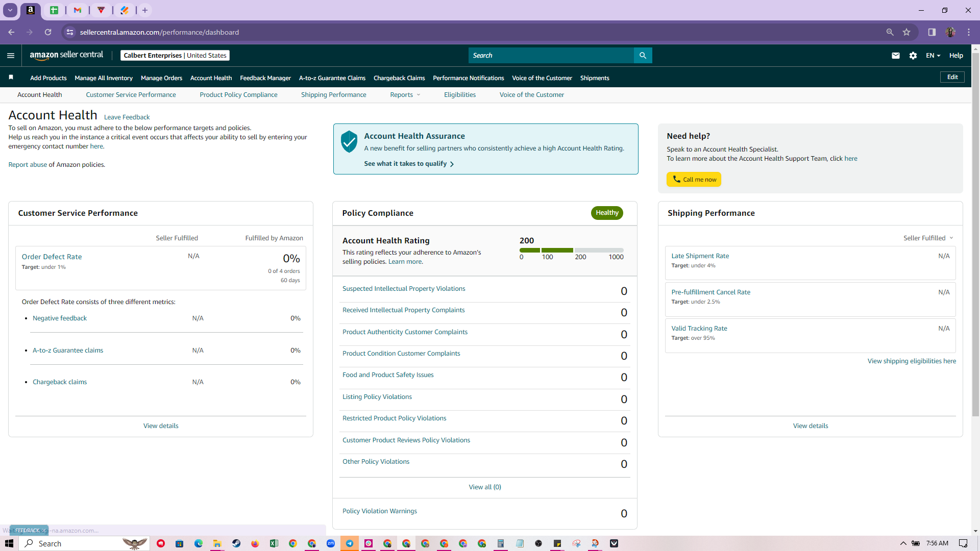Bookmark this page with star icon
This screenshot has width=980, height=551.
tap(906, 32)
